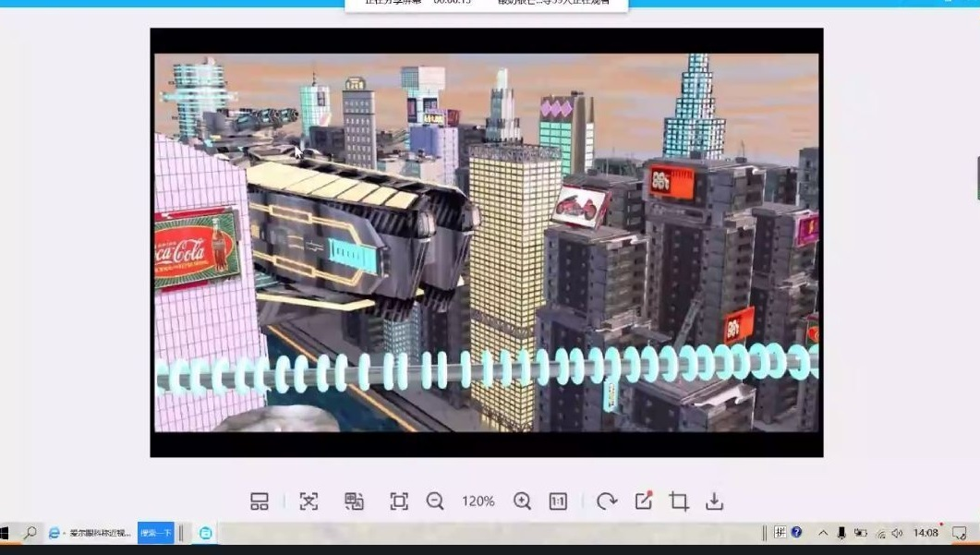Click the 120% zoom level indicator
The image size is (980, 555).
(x=478, y=501)
